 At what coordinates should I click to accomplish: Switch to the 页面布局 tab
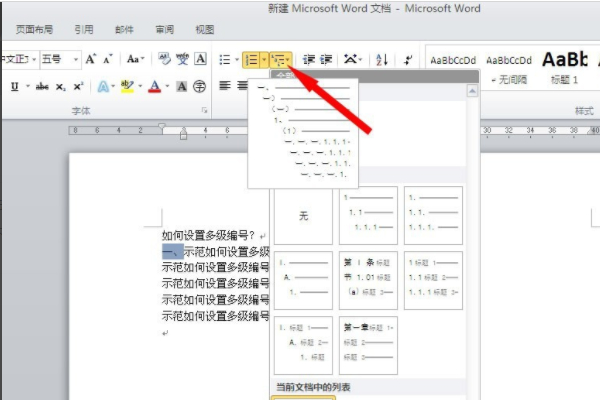tap(36, 30)
